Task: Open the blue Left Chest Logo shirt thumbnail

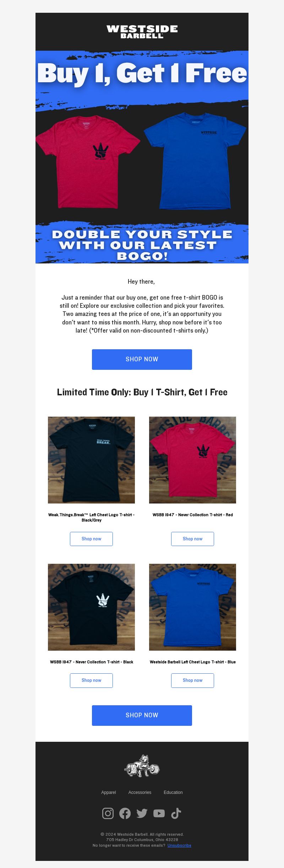Action: pos(192,607)
